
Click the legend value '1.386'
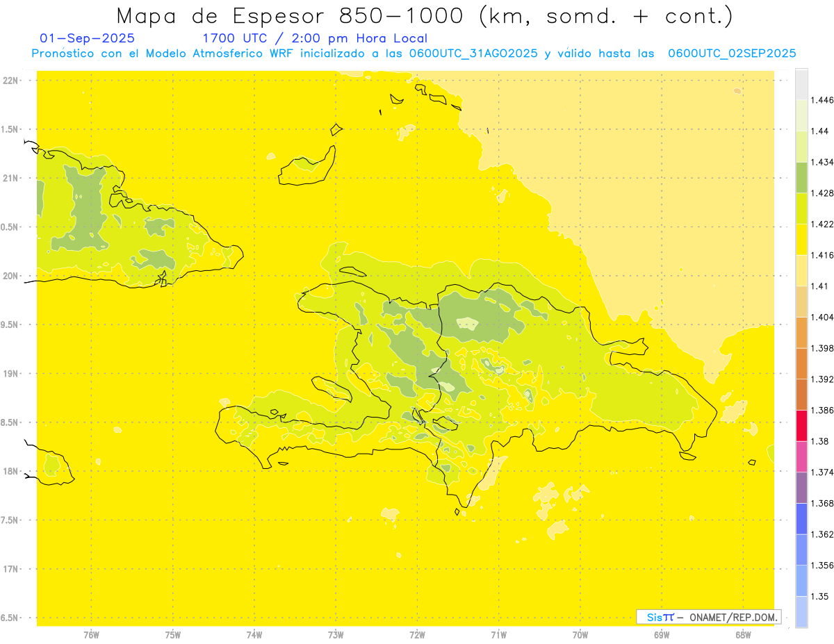click(x=823, y=411)
